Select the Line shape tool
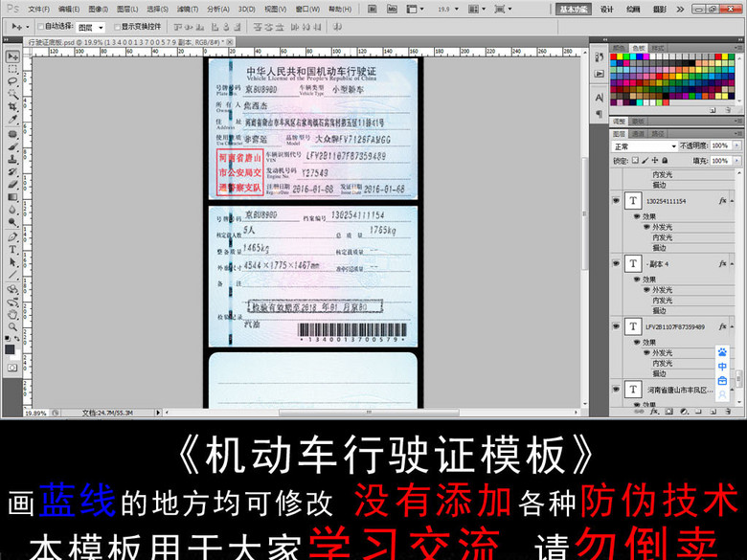 [x=12, y=275]
